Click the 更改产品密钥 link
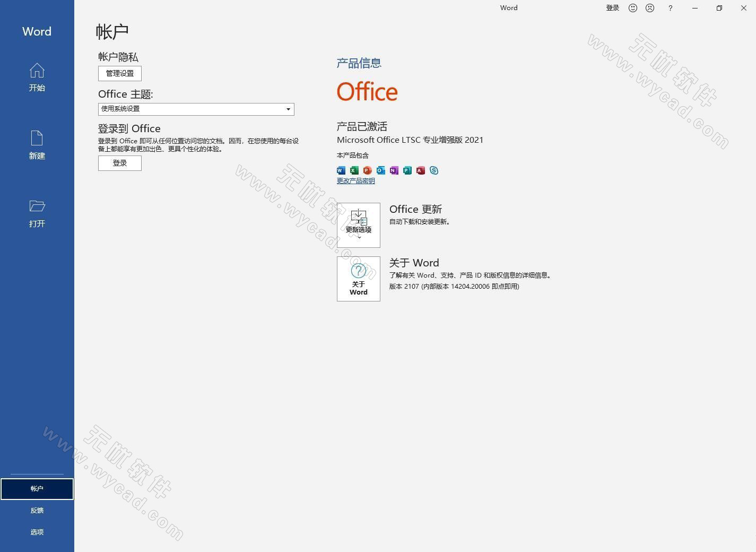756x552 pixels. tap(356, 181)
